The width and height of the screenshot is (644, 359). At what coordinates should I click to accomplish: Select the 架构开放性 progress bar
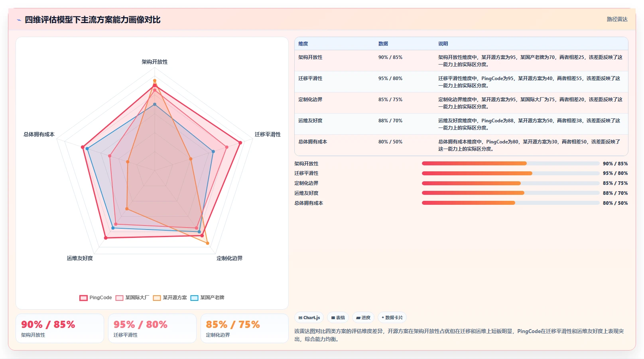coord(510,163)
